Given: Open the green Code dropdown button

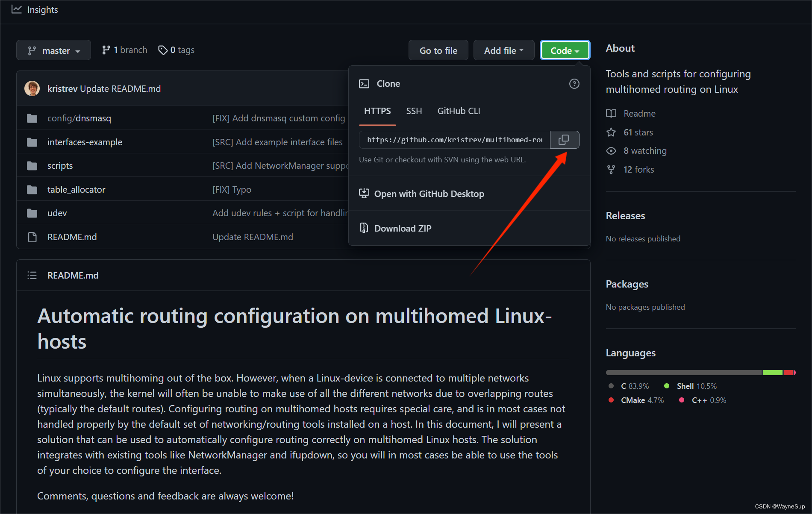Looking at the screenshot, I should (x=564, y=50).
